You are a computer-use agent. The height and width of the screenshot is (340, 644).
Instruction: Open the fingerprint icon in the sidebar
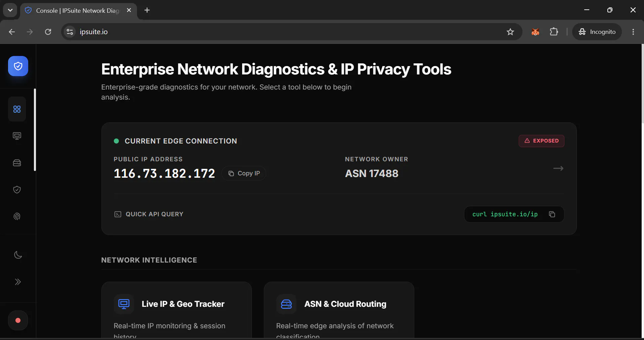(x=17, y=217)
